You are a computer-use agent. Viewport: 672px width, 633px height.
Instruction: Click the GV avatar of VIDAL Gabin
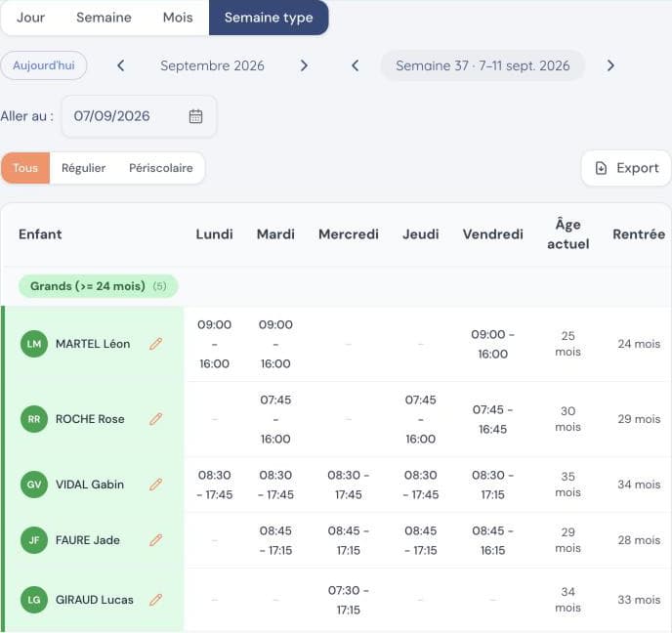click(x=34, y=485)
